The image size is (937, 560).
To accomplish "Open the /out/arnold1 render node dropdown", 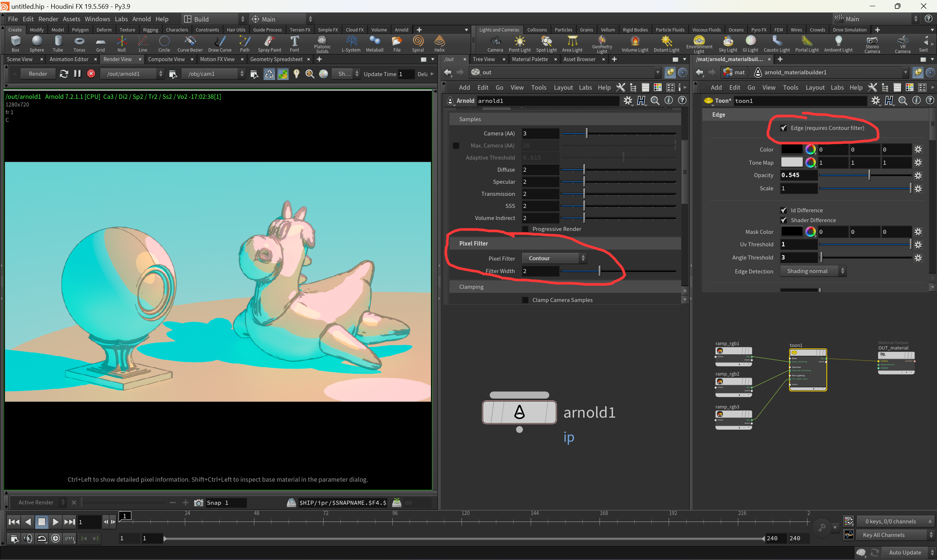I will pos(132,74).
